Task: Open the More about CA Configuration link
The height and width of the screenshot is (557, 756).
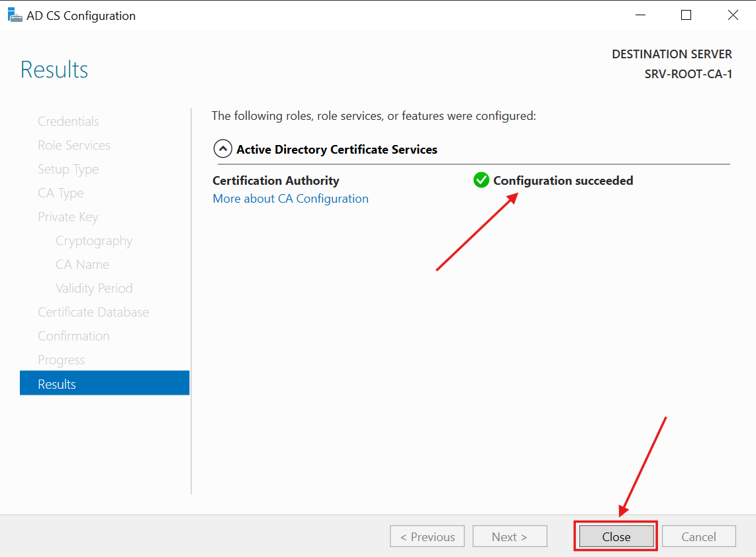Action: [x=290, y=198]
